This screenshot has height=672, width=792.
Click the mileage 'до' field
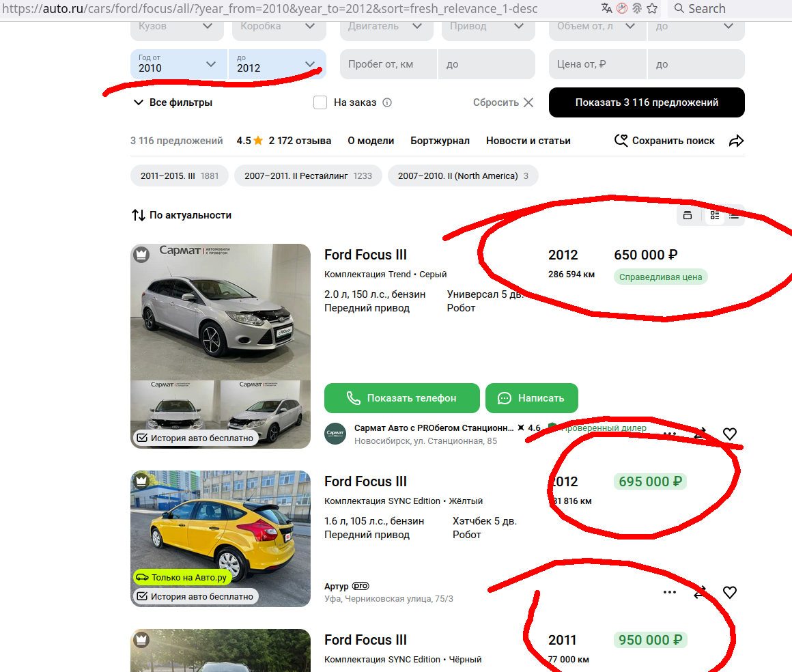(x=486, y=64)
